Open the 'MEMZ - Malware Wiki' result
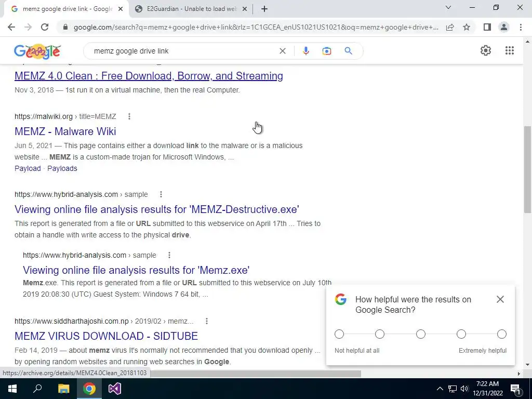Viewport: 532px width, 399px height. (65, 131)
